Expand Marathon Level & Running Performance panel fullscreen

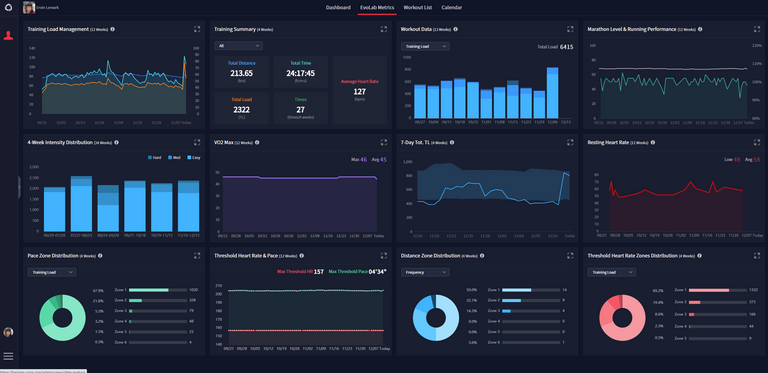click(757, 29)
